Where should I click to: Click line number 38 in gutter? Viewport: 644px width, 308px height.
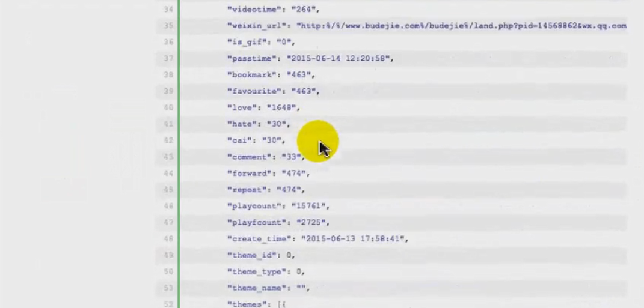(x=168, y=74)
